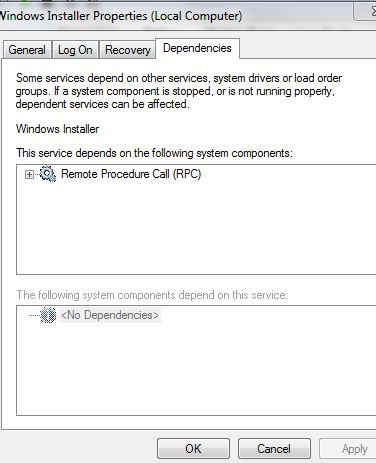Viewport: 376px width, 463px height.
Task: Confirm the dialog with OK
Action: [x=193, y=449]
